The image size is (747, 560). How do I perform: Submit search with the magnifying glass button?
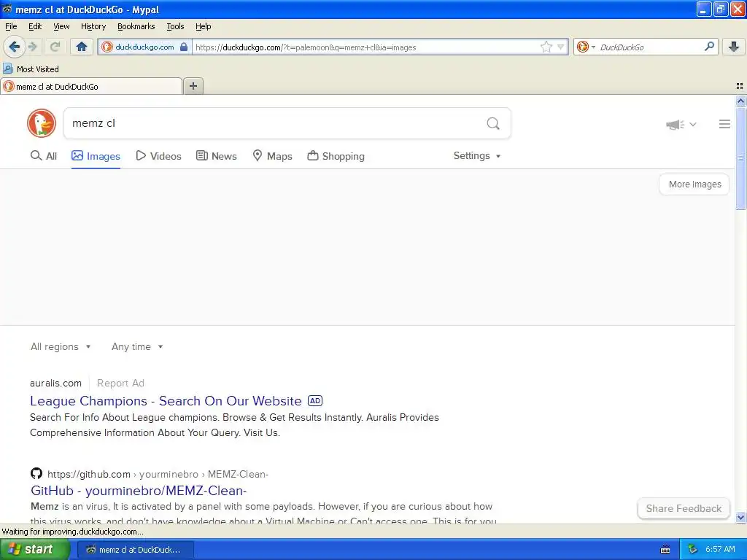(493, 123)
